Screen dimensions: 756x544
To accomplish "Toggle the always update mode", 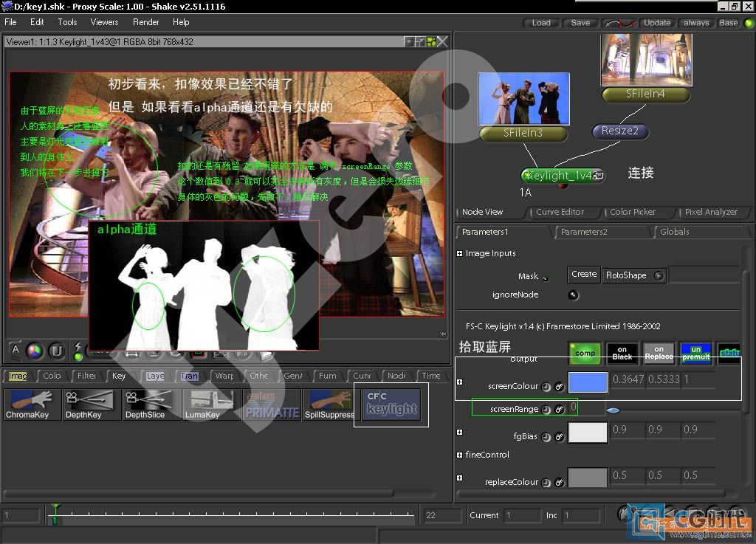I will (x=695, y=23).
